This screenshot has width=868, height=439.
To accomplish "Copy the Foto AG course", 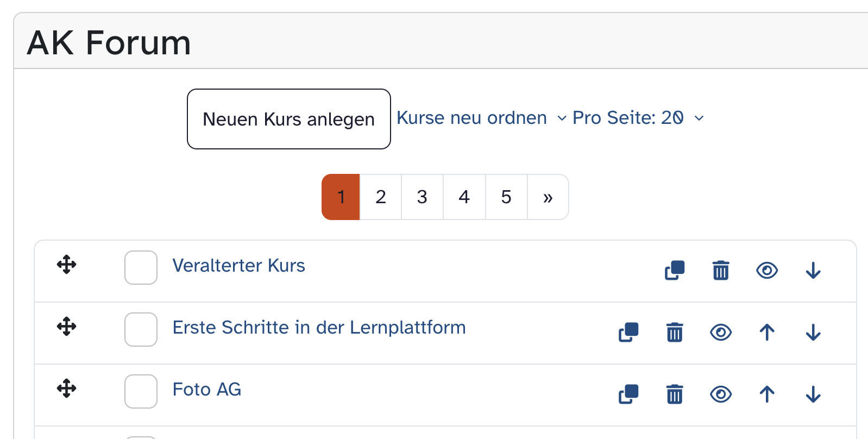I will (x=628, y=394).
